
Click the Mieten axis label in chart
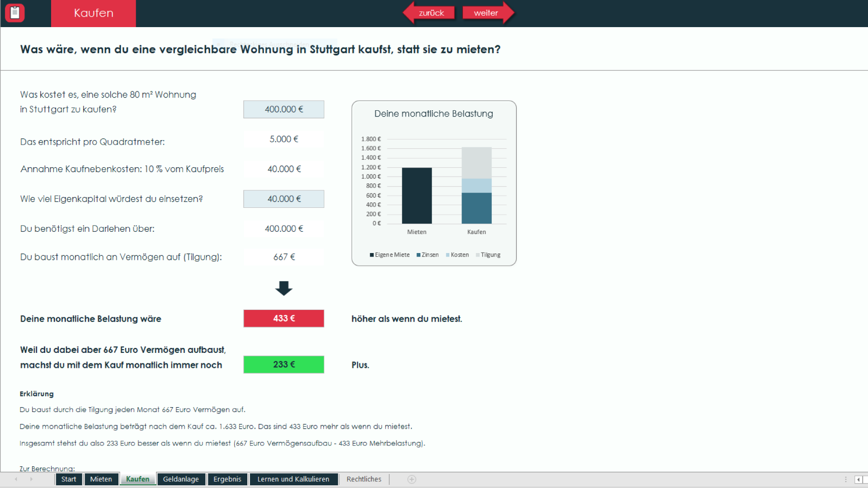416,232
